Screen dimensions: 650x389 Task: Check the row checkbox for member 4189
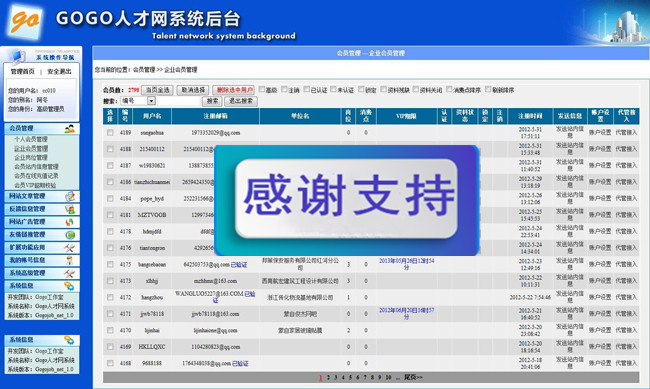[x=110, y=133]
